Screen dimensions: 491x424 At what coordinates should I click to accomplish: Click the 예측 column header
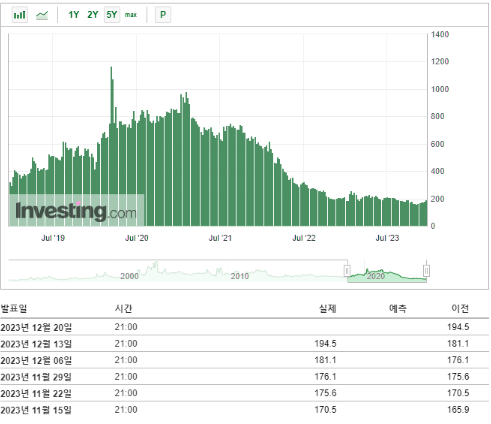tap(398, 309)
